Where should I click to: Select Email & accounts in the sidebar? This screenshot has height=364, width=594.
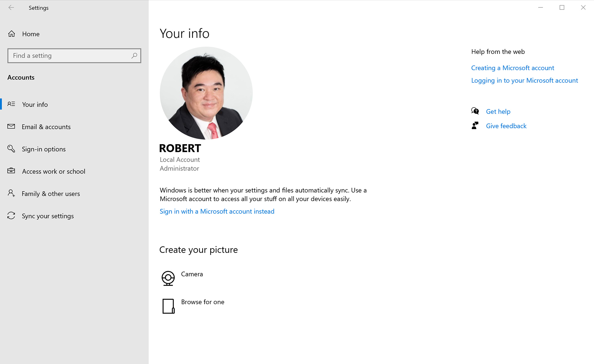point(46,127)
